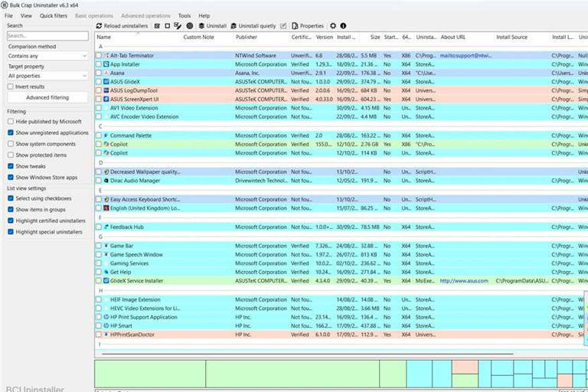Click the HP Print Support Application icon

coord(106,317)
